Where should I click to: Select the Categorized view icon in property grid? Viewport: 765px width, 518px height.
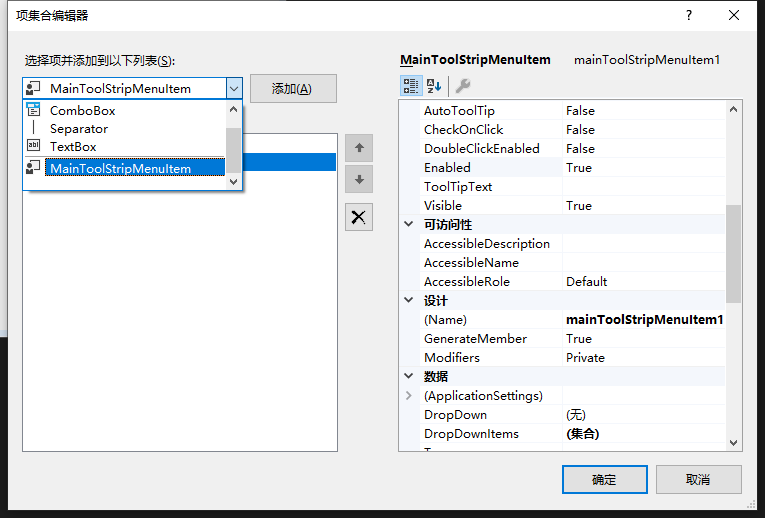[x=411, y=86]
